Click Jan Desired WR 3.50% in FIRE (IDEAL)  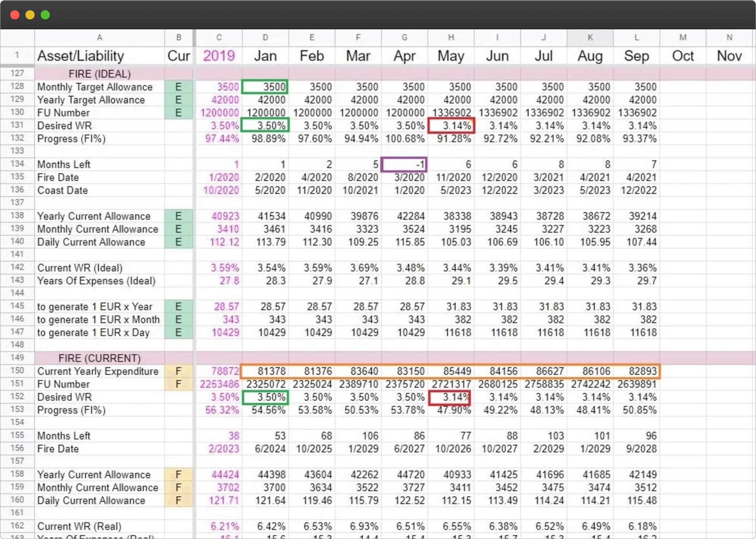point(265,125)
